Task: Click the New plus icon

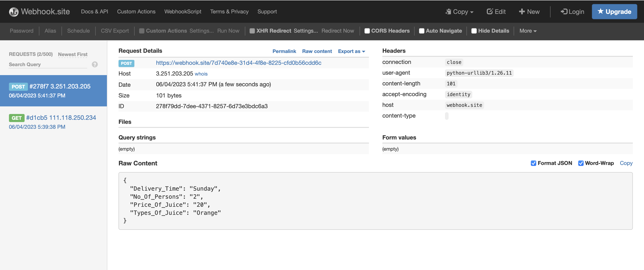Action: click(x=522, y=12)
